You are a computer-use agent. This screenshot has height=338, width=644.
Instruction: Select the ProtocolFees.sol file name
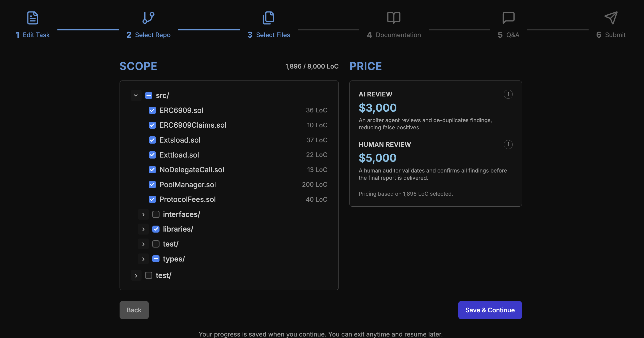pos(187,199)
